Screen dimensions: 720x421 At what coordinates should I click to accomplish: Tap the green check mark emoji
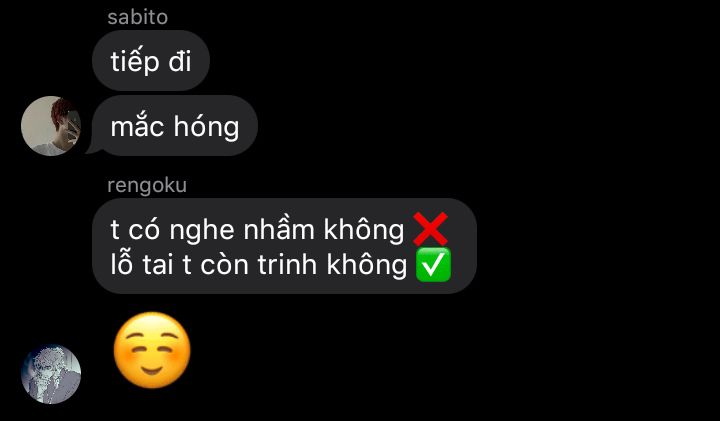click(433, 264)
